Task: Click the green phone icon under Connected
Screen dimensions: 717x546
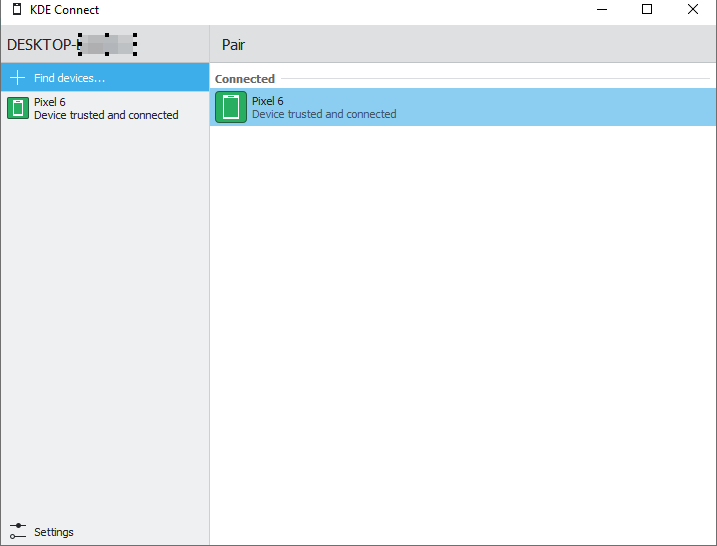Action: [231, 107]
